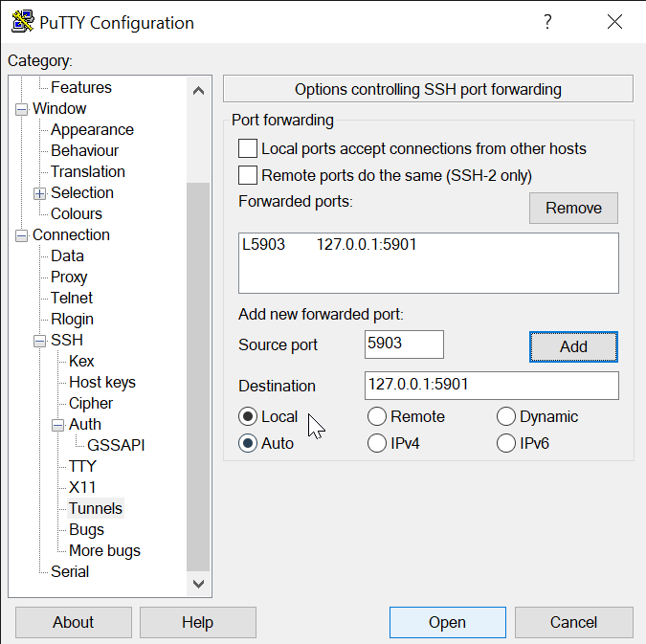Select forwarded port entry L5903
This screenshot has height=644, width=646.
tap(429, 244)
